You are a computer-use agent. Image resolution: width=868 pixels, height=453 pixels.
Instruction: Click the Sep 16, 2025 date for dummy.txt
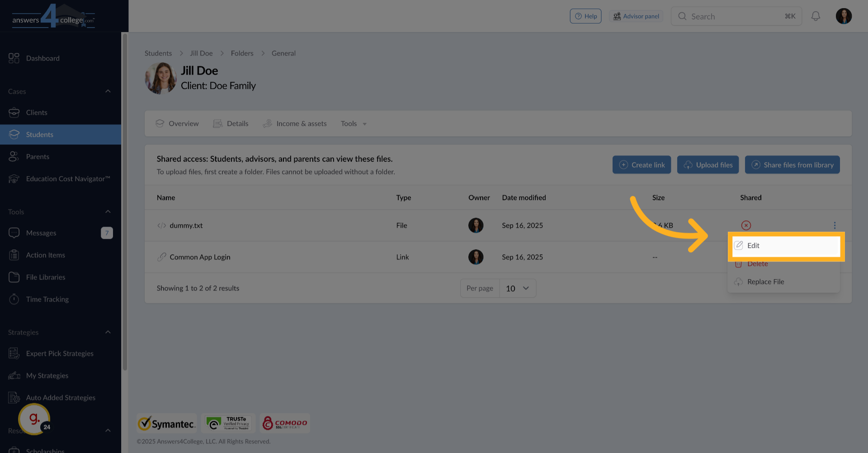click(522, 225)
